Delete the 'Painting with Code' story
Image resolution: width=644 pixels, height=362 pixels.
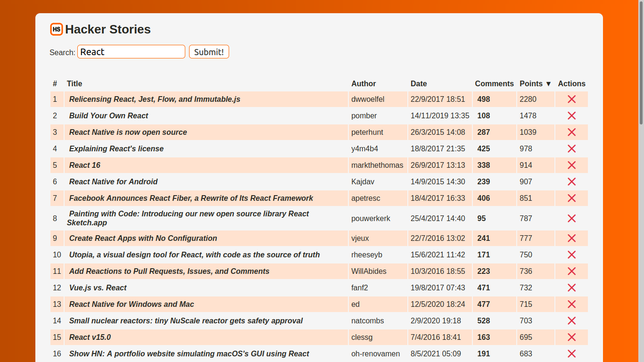tap(571, 218)
